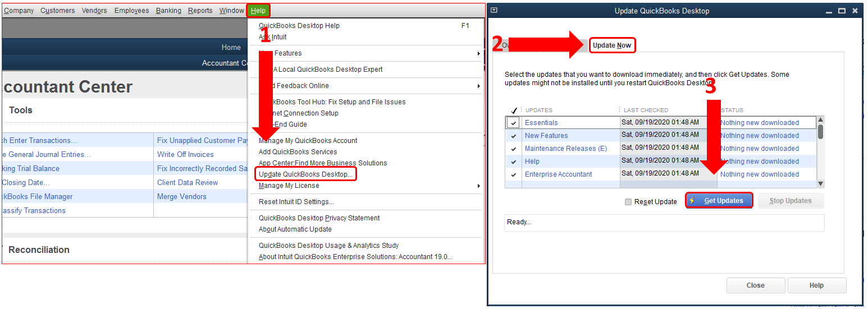The image size is (868, 309).
Task: Open the Employees menu
Action: click(x=131, y=11)
